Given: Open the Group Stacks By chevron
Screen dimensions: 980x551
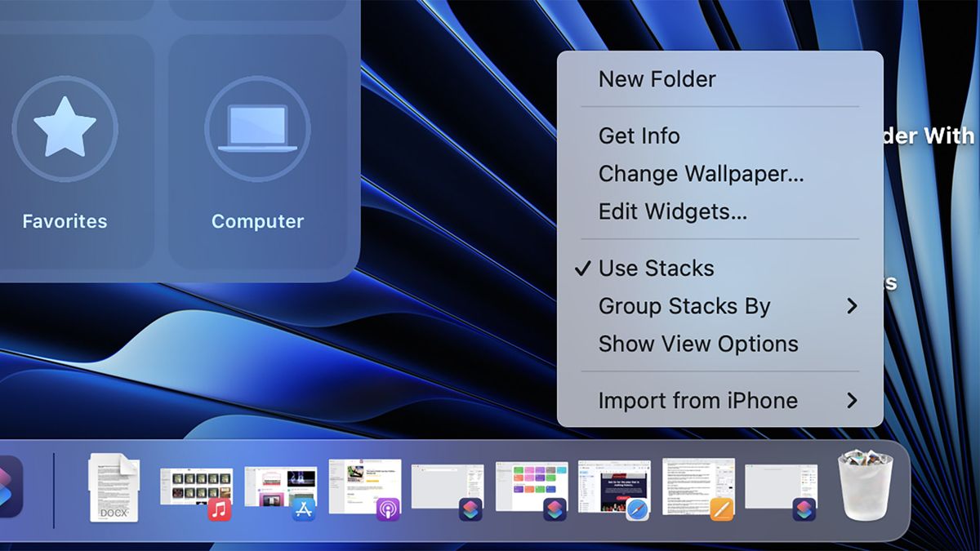Looking at the screenshot, I should 853,306.
